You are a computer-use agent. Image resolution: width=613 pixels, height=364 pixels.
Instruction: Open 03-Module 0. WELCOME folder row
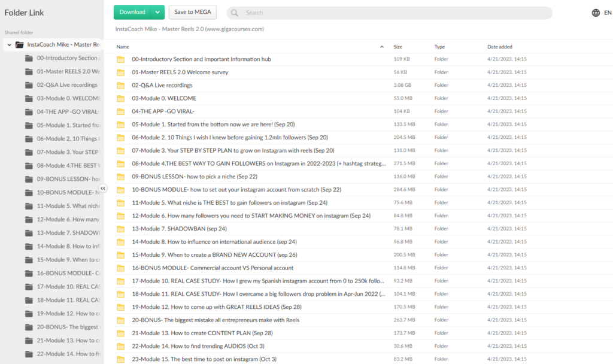pos(164,98)
